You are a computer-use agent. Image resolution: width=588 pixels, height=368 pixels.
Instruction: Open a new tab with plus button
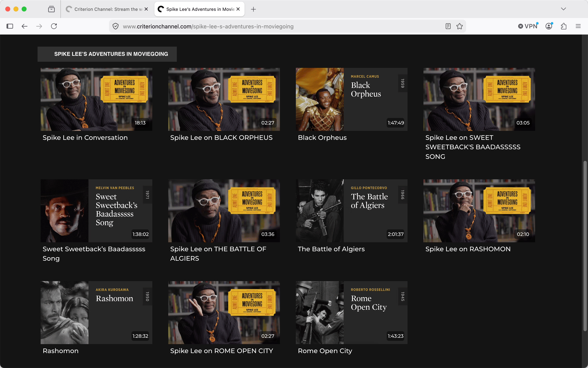pyautogui.click(x=253, y=9)
